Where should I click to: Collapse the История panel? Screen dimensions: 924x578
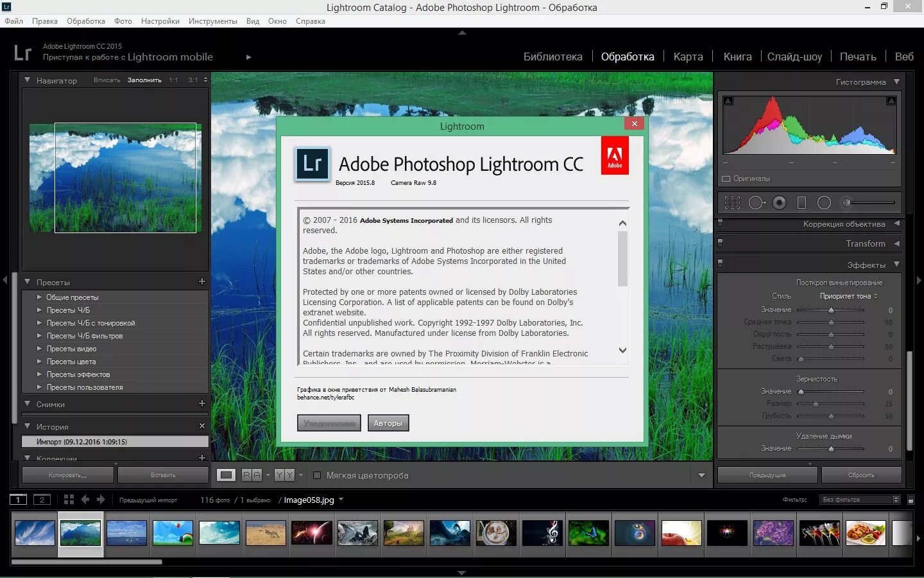pyautogui.click(x=28, y=426)
